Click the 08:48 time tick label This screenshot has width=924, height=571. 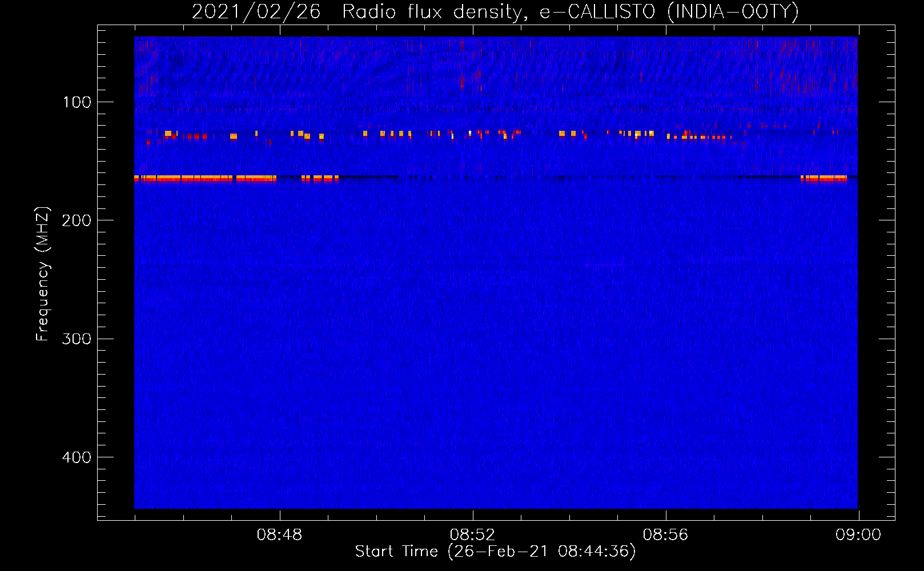pos(280,535)
